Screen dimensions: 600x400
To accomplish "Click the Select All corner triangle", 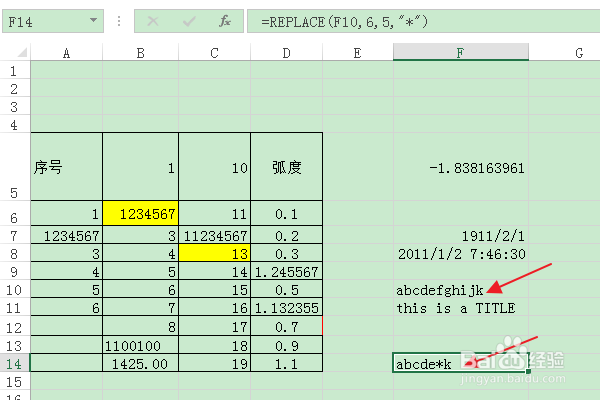I will pyautogui.click(x=22, y=52).
